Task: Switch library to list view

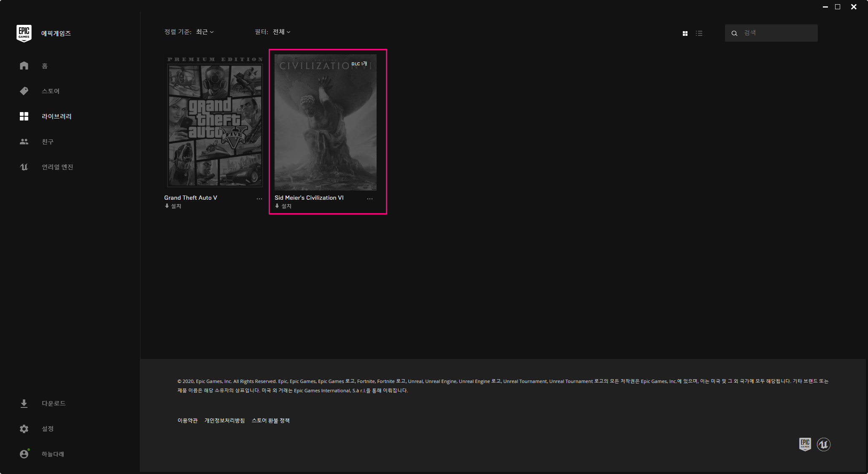Action: pos(699,33)
